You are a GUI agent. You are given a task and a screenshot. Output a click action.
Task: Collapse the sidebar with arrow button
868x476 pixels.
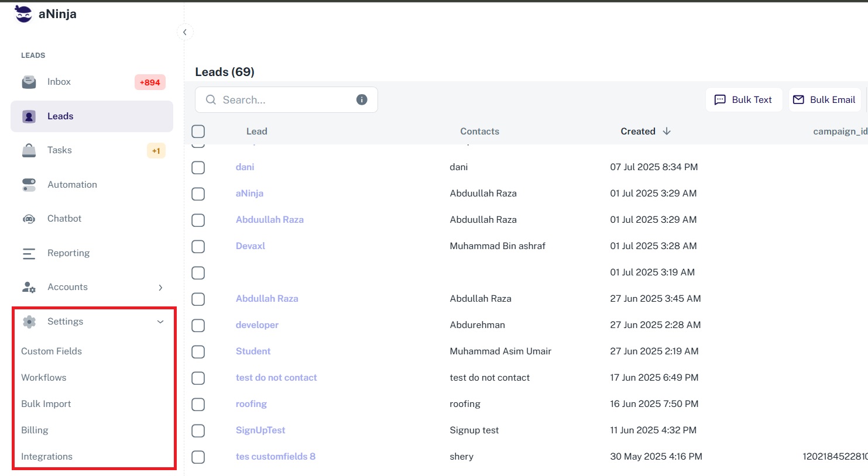click(x=185, y=32)
